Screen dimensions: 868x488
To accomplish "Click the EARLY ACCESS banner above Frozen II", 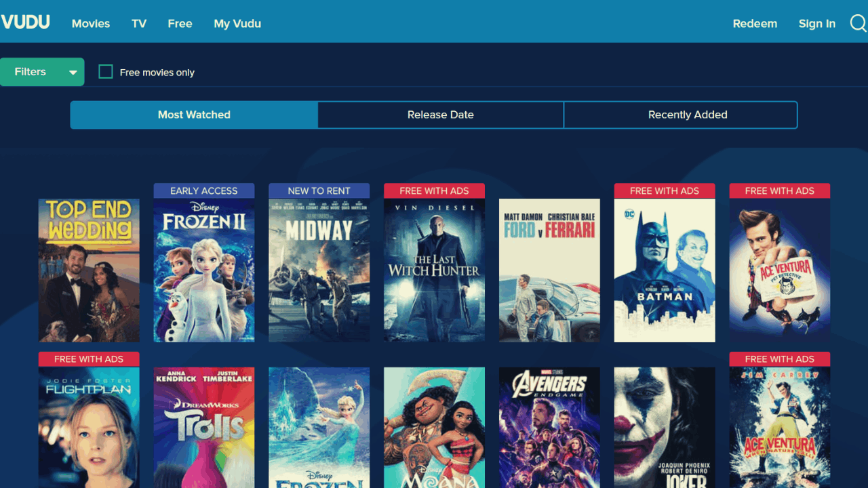I will point(204,190).
